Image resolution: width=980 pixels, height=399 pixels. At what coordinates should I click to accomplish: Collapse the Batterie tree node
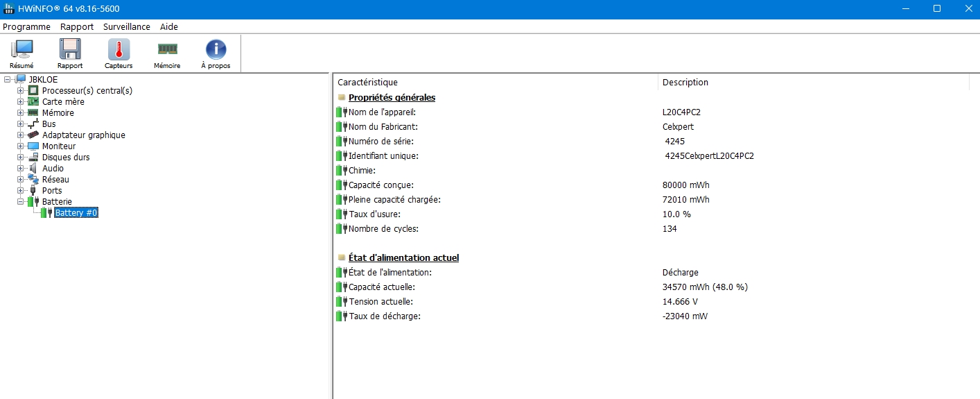tap(20, 202)
